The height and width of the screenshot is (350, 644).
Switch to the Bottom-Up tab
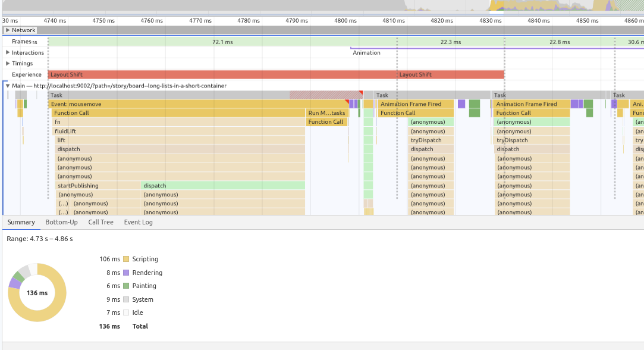[x=61, y=222]
